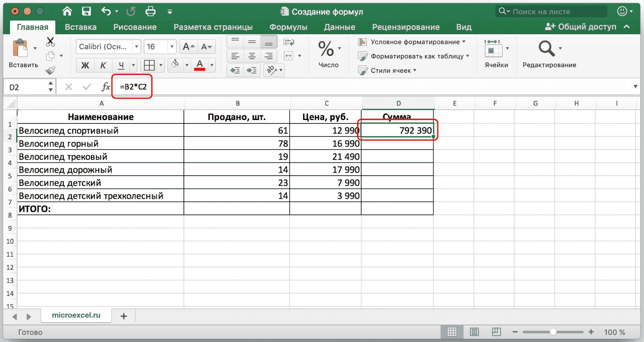Click the Increase Font Size icon
644x342 pixels.
188,47
